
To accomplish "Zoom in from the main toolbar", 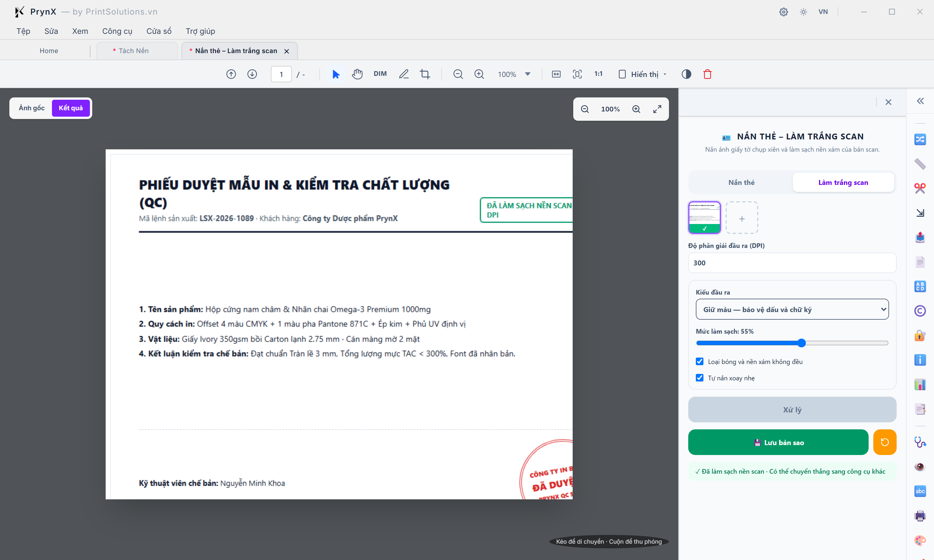I will click(x=479, y=74).
